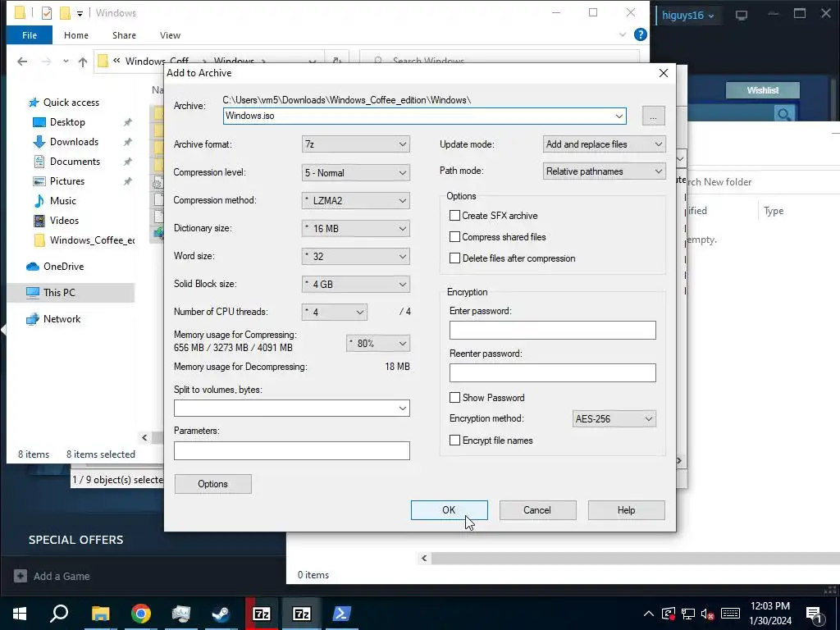Image resolution: width=840 pixels, height=630 pixels.
Task: Open Solid Block size dropdown
Action: point(356,284)
